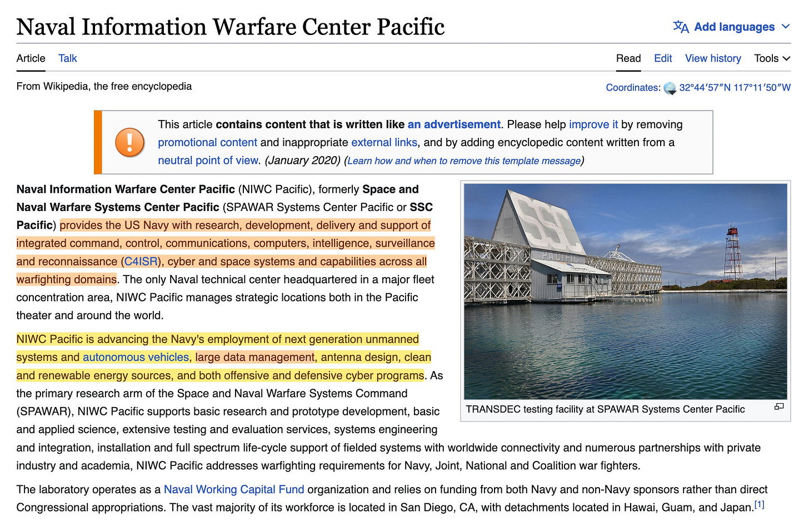Click the Coordinates label link
Image resolution: width=809 pixels, height=532 pixels.
[x=632, y=88]
